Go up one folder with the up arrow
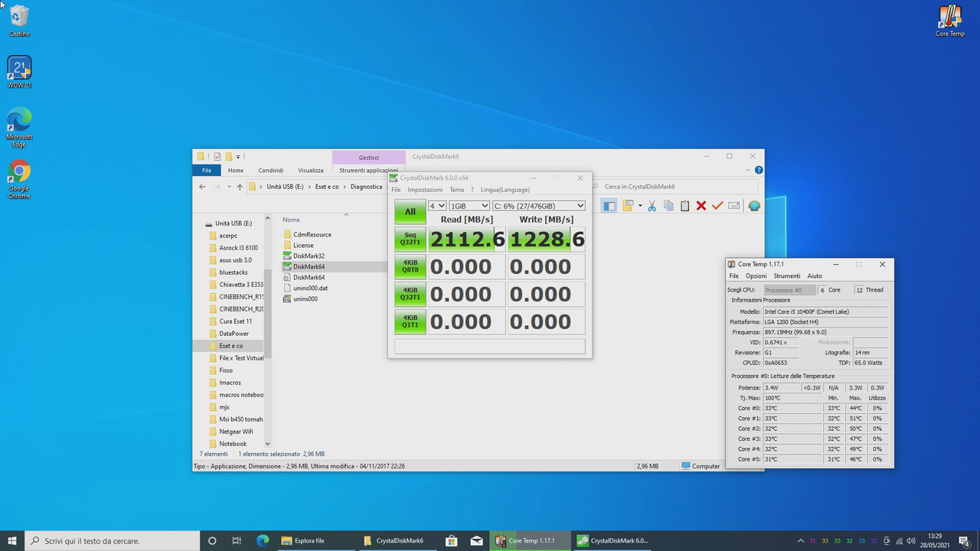The image size is (980, 551). click(240, 187)
